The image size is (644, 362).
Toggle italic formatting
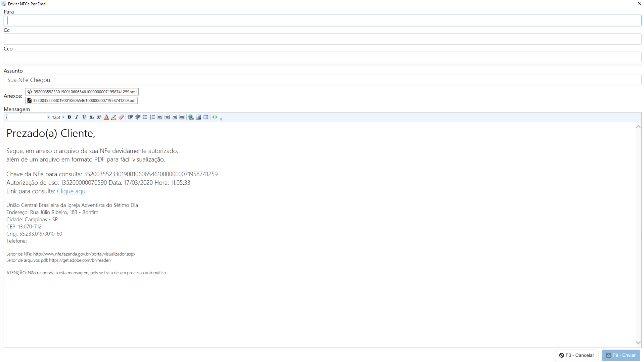(77, 117)
